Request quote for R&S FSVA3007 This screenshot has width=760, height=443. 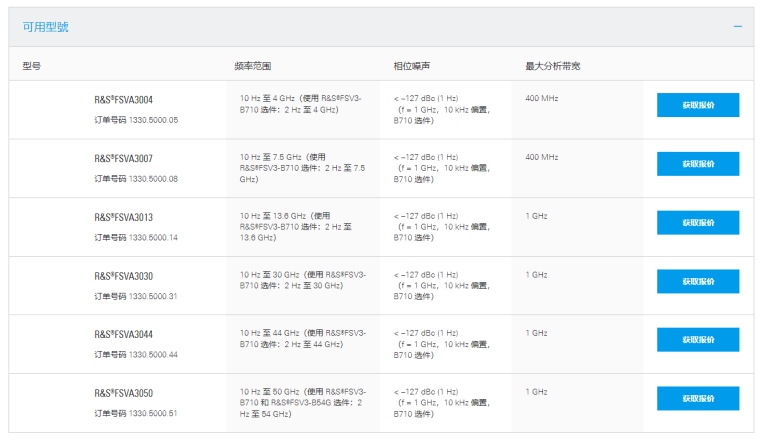pyautogui.click(x=698, y=164)
